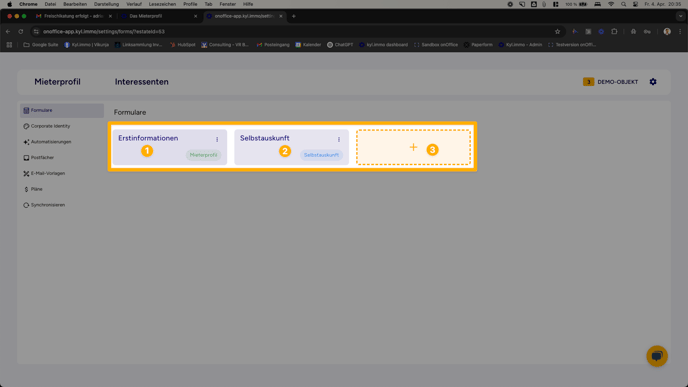Bookmark this page with the star
688x387 pixels.
point(557,32)
